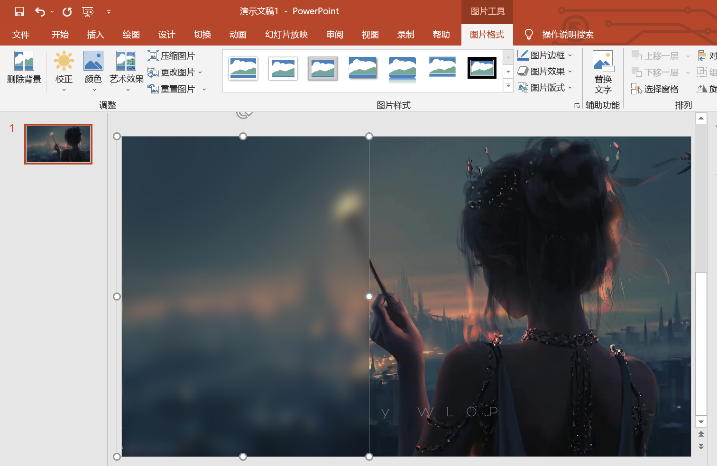This screenshot has height=466, width=717.
Task: Expand the 重置图片 dropdown arrow
Action: (x=204, y=89)
